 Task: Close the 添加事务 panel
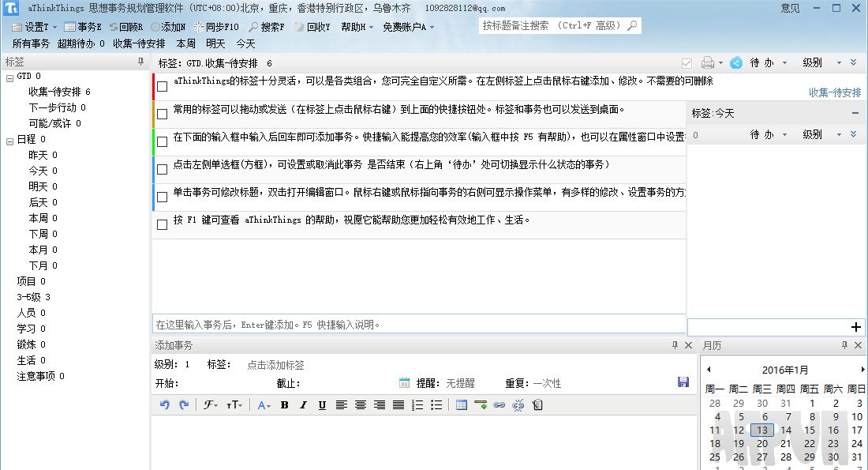tap(689, 345)
